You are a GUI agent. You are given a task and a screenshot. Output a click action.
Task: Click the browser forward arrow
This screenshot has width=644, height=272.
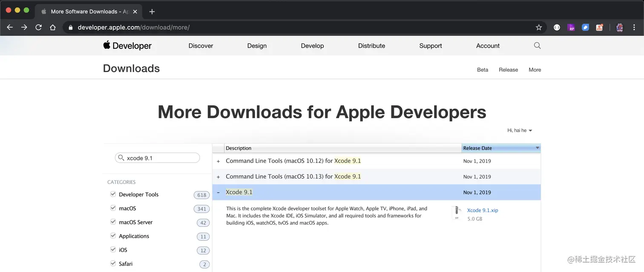click(24, 27)
